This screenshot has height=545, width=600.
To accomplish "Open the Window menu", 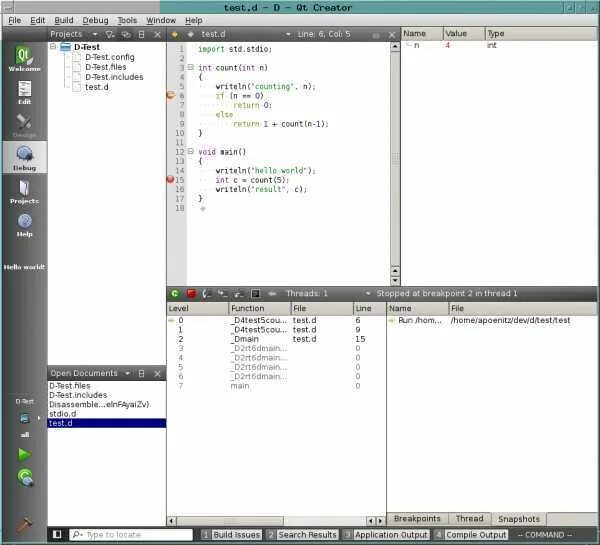I will pyautogui.click(x=161, y=20).
